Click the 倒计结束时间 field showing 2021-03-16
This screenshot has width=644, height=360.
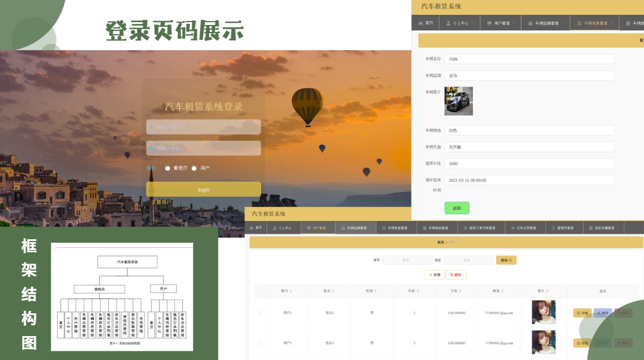coord(529,180)
